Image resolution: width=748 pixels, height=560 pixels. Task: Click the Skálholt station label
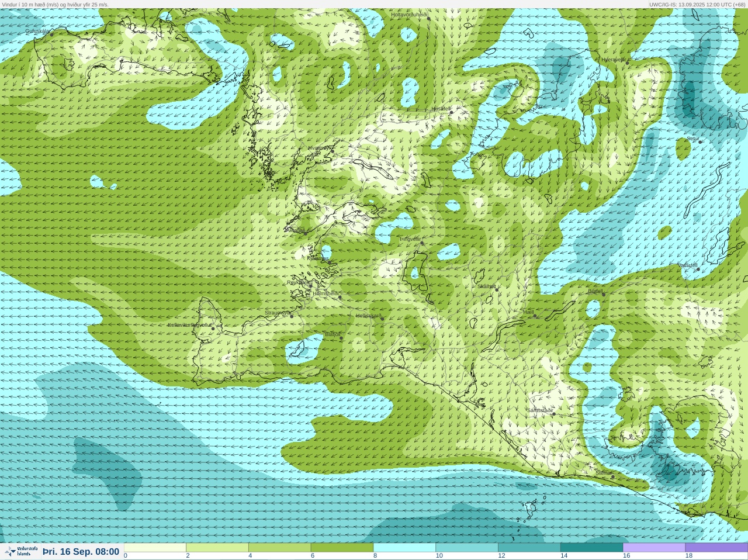tap(487, 286)
